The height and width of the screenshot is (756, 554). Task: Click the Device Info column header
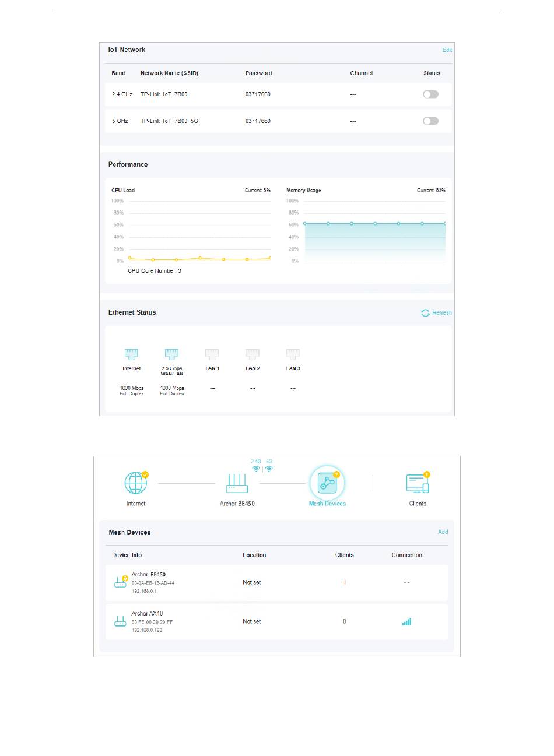pyautogui.click(x=127, y=555)
